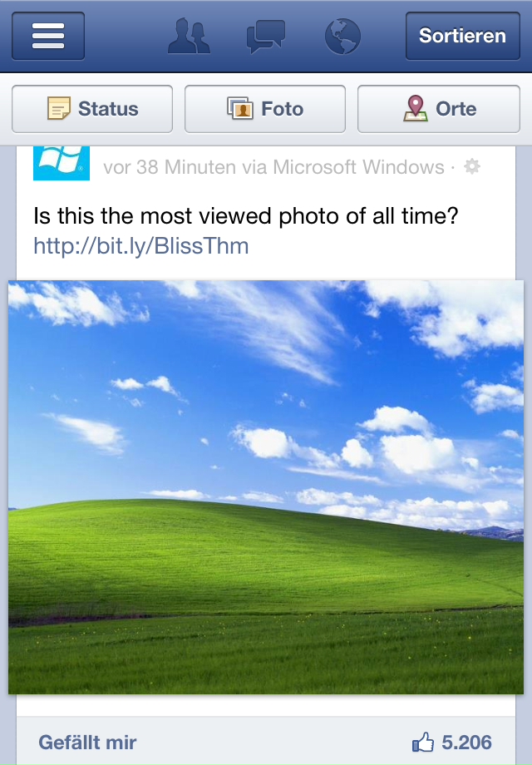The image size is (532, 765).
Task: Follow the bit.ly/BlissThm link
Action: click(x=141, y=246)
